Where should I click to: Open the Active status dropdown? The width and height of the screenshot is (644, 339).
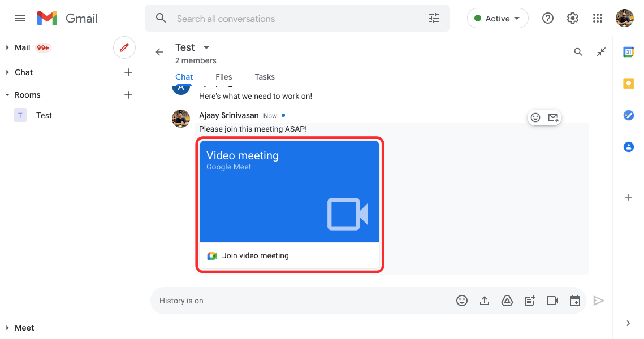click(498, 19)
